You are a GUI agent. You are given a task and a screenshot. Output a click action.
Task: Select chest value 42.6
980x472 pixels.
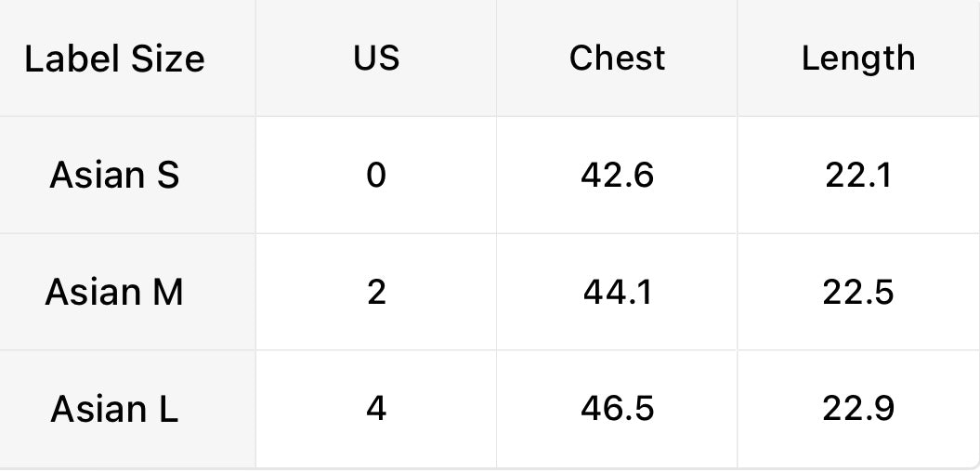tap(617, 175)
